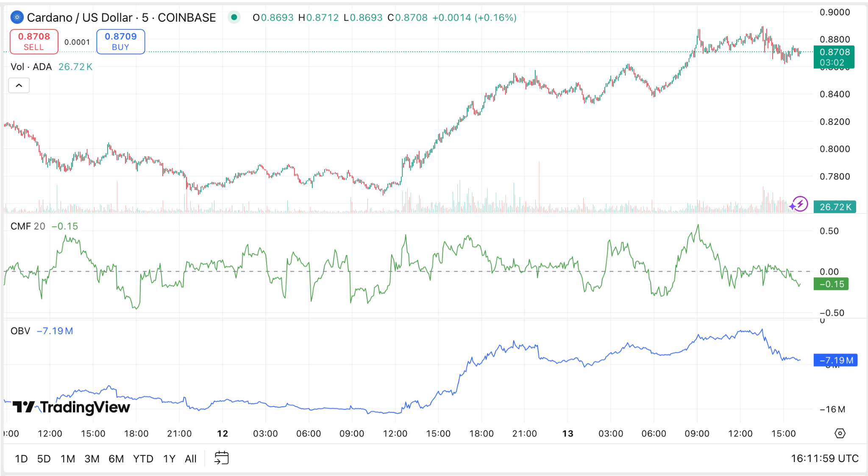
Task: Click the -7.19 M OBV axis label
Action: 836,360
